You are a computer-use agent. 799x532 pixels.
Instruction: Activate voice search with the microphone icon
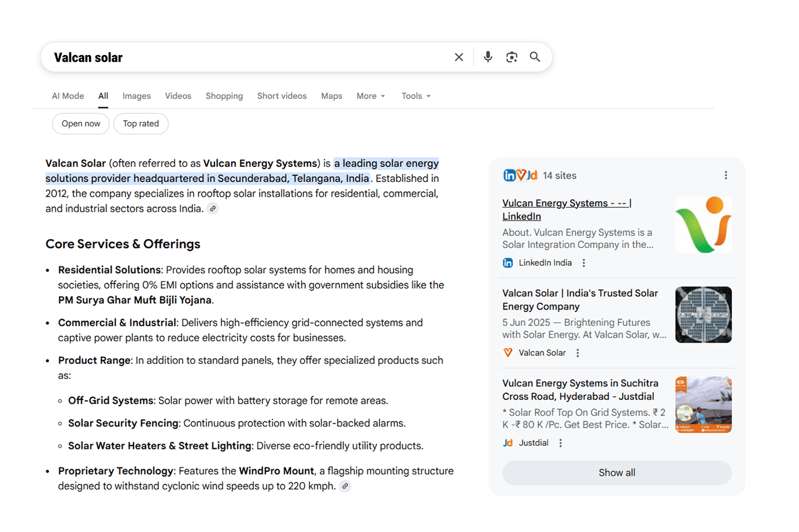[x=487, y=57]
